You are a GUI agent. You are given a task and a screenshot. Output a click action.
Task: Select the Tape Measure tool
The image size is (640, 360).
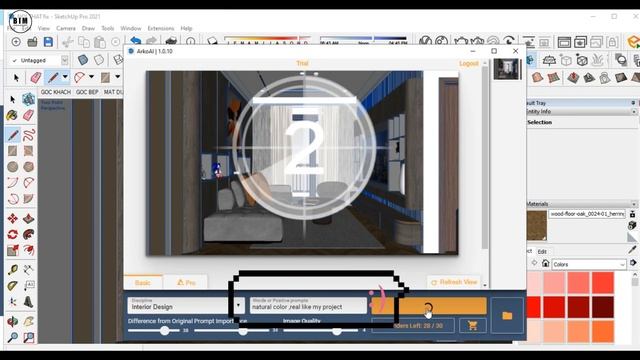[13, 269]
